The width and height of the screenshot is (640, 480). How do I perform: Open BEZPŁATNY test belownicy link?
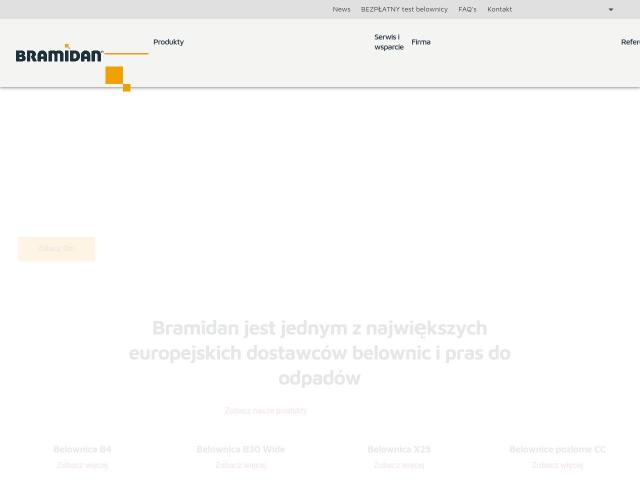tap(404, 9)
